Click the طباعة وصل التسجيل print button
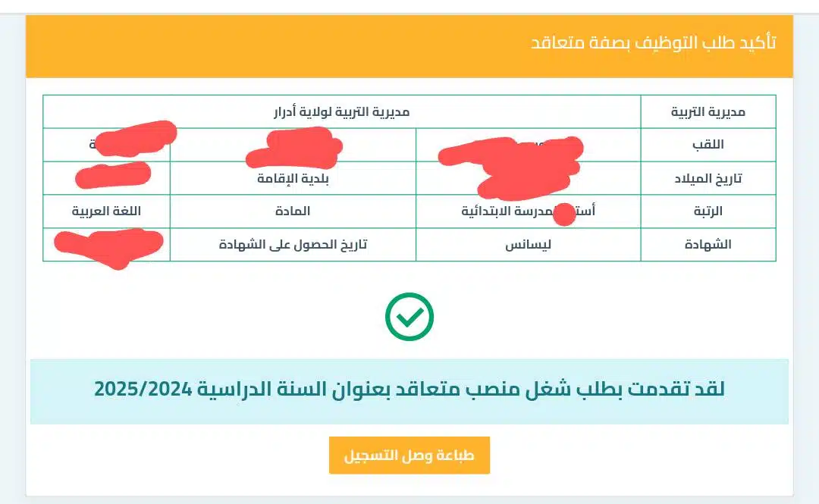 point(409,455)
